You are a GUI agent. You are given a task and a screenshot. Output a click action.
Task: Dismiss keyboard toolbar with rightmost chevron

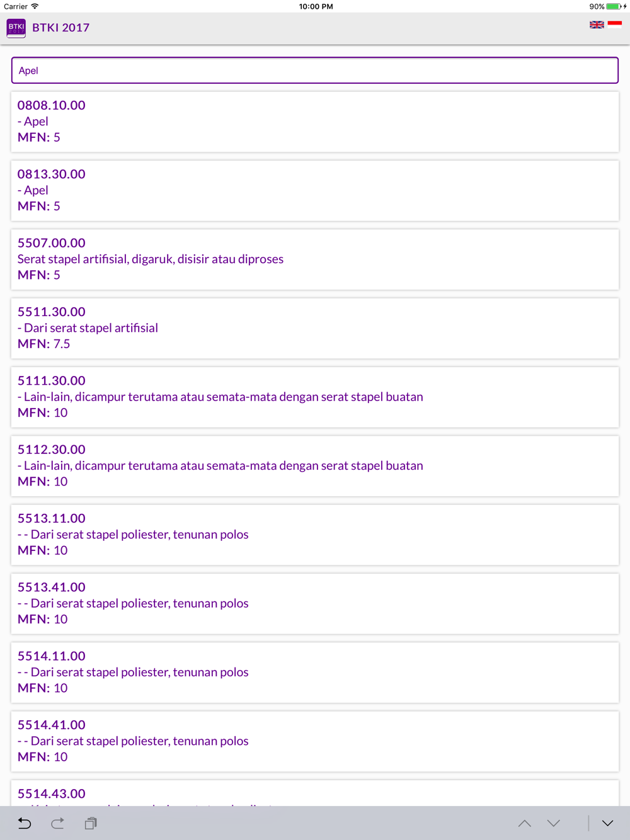point(607,823)
